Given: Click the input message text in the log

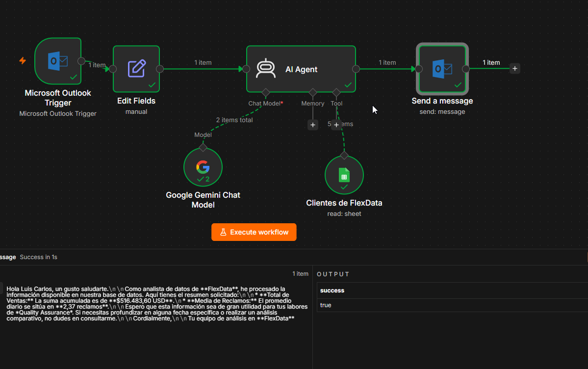Looking at the screenshot, I should (x=157, y=304).
